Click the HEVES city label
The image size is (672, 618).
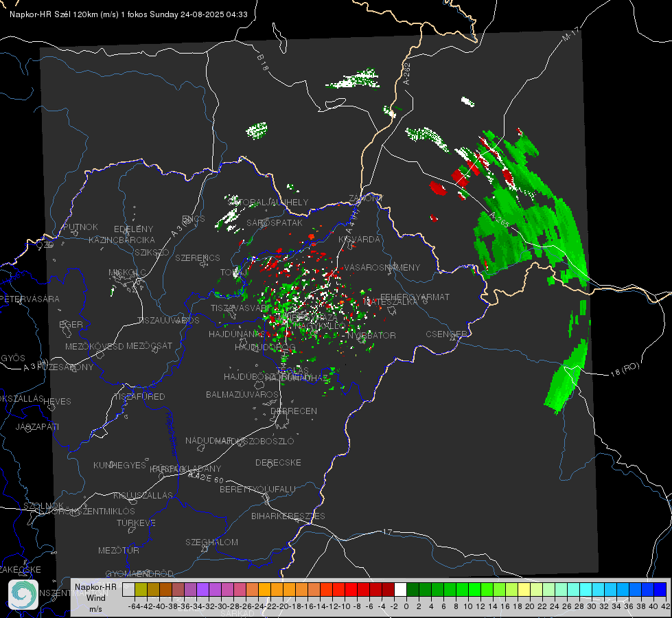click(57, 402)
